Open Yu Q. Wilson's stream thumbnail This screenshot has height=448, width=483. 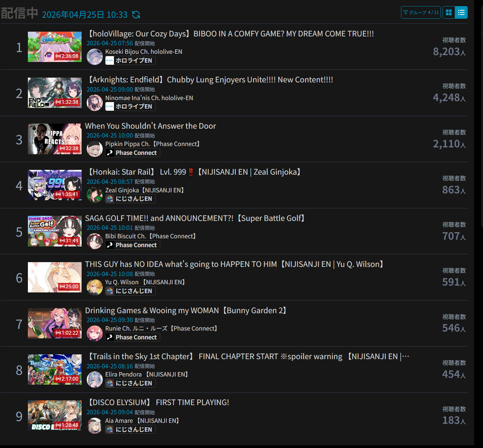55,277
